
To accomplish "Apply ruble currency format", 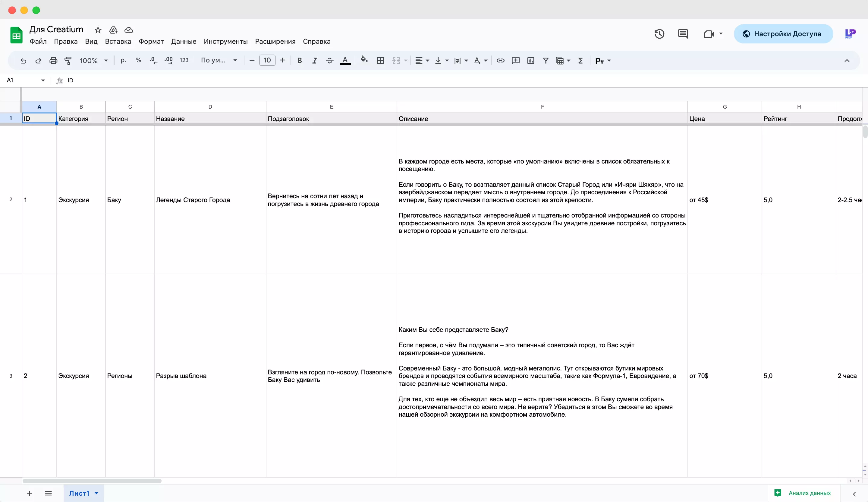I will (123, 60).
